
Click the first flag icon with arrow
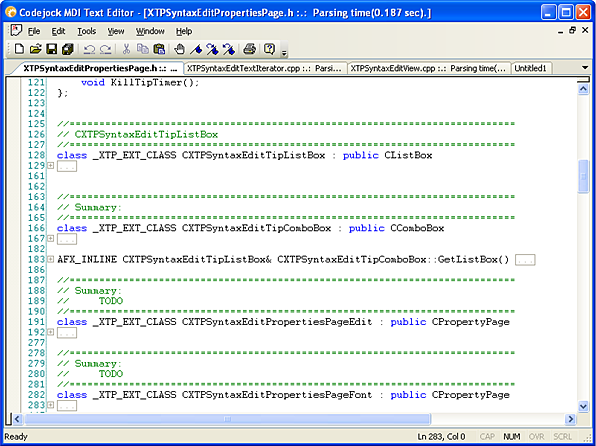[212, 49]
